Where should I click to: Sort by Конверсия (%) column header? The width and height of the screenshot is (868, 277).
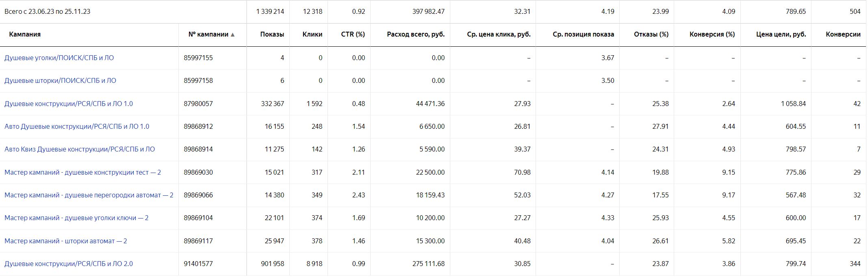(x=712, y=35)
